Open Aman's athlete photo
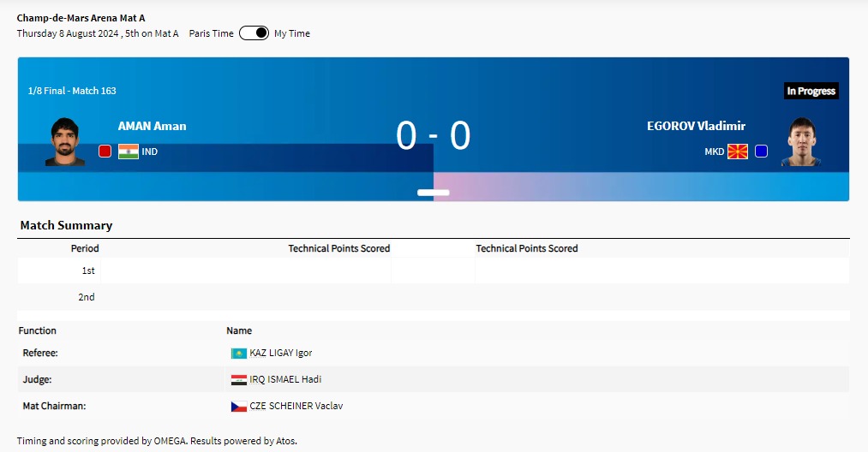 coord(65,141)
